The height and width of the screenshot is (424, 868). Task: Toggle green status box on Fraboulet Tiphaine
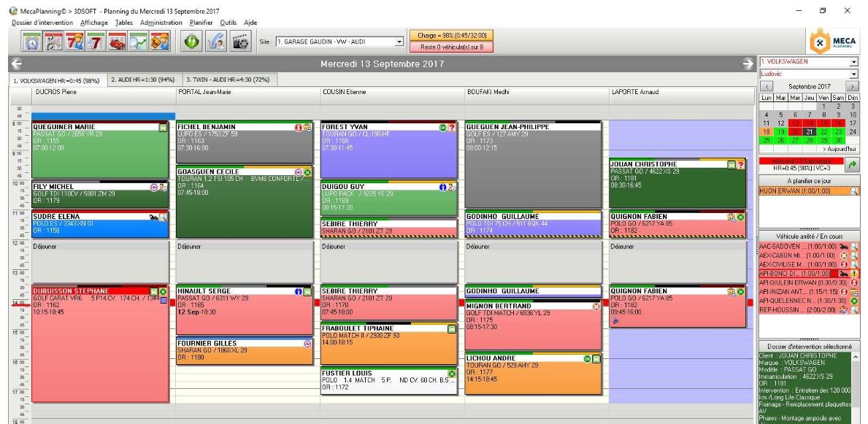tap(451, 329)
